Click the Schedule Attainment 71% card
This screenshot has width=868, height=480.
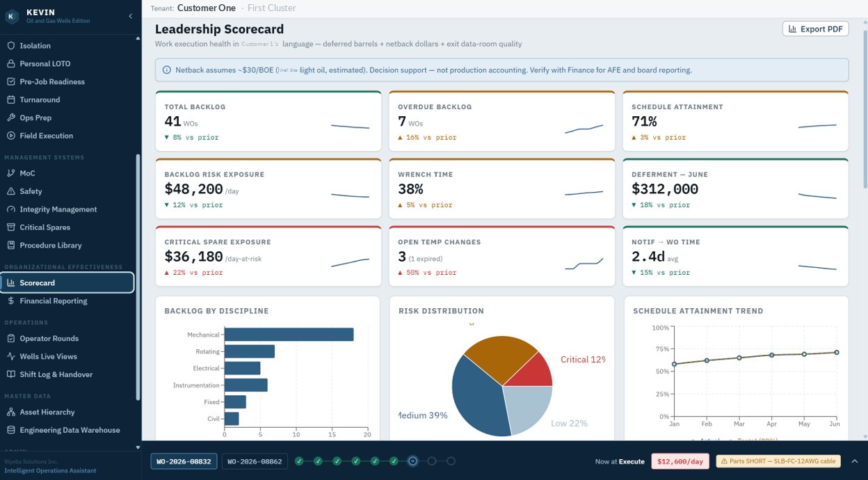click(735, 121)
